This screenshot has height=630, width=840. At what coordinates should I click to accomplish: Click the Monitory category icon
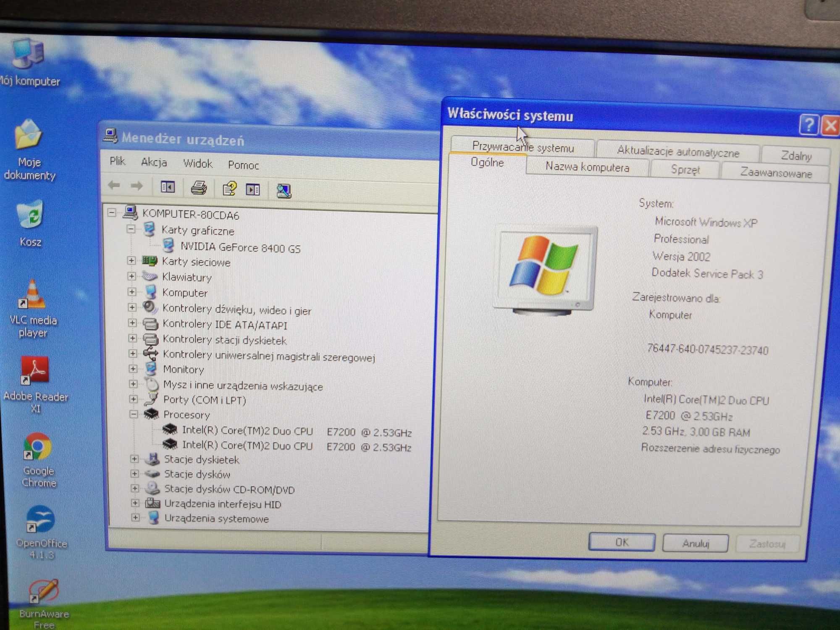(x=151, y=369)
